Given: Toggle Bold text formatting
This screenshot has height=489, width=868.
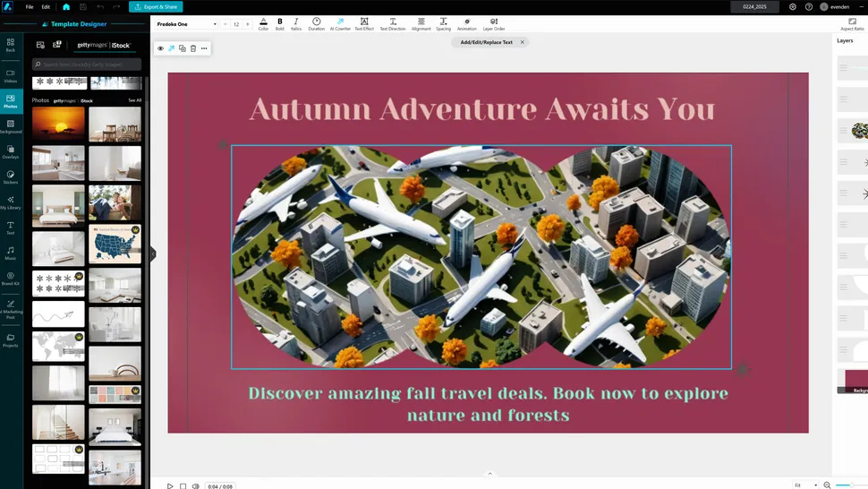Looking at the screenshot, I should pyautogui.click(x=280, y=23).
